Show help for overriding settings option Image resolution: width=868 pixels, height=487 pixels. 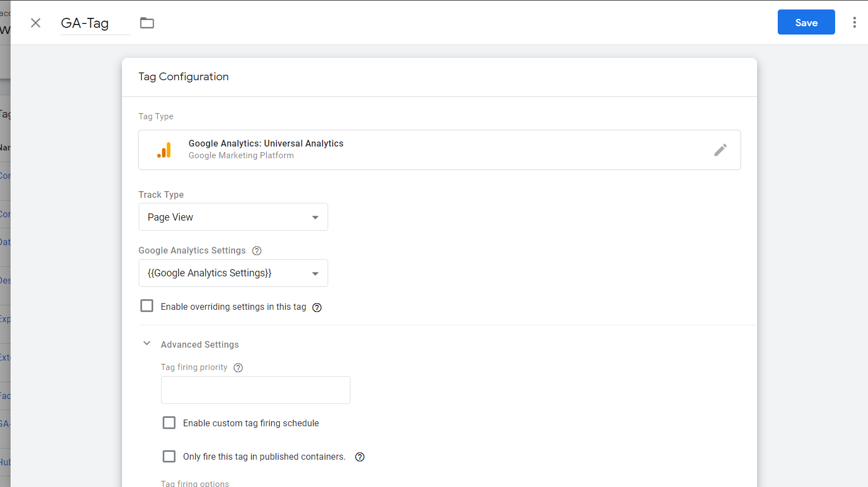click(317, 308)
